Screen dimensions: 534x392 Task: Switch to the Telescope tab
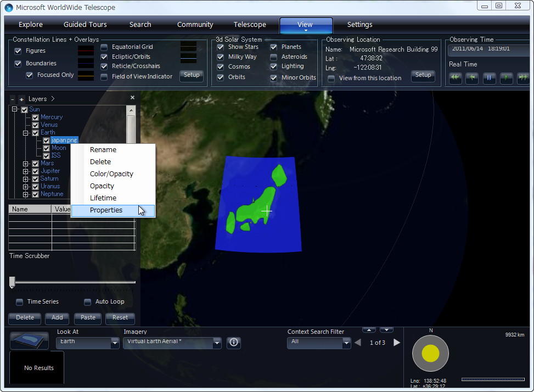[x=250, y=24]
